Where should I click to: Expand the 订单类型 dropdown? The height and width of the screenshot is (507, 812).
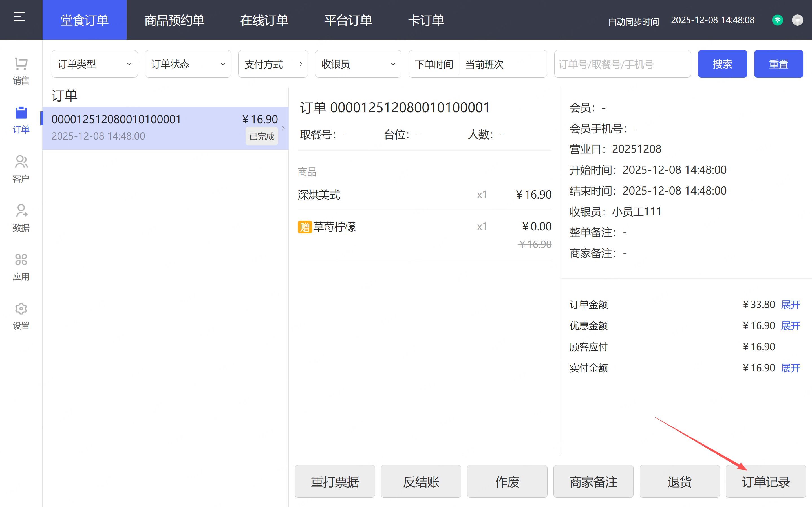pos(94,64)
